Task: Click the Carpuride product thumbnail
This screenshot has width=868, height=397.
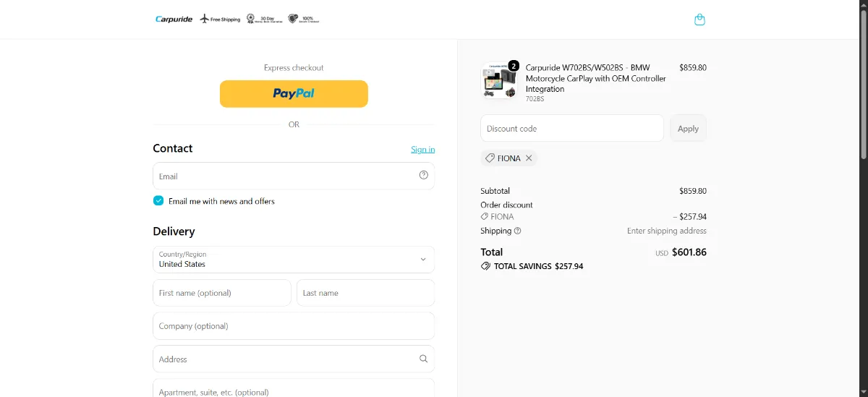Action: pyautogui.click(x=499, y=82)
